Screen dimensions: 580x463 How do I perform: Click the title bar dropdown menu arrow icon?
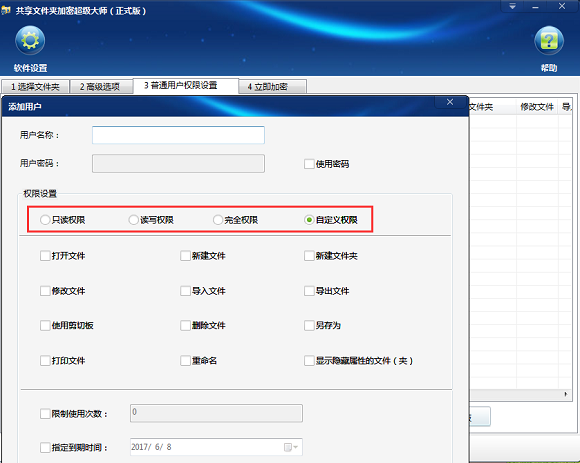(512, 7)
